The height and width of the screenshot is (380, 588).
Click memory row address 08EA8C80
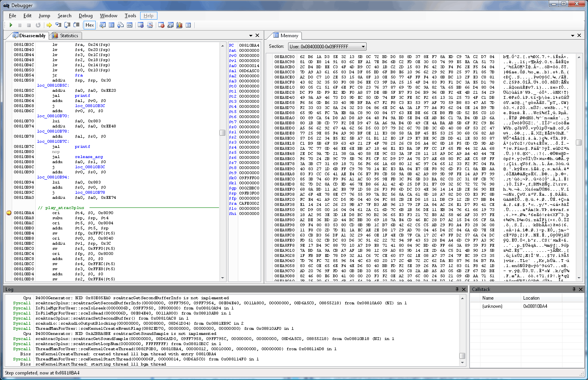point(285,57)
